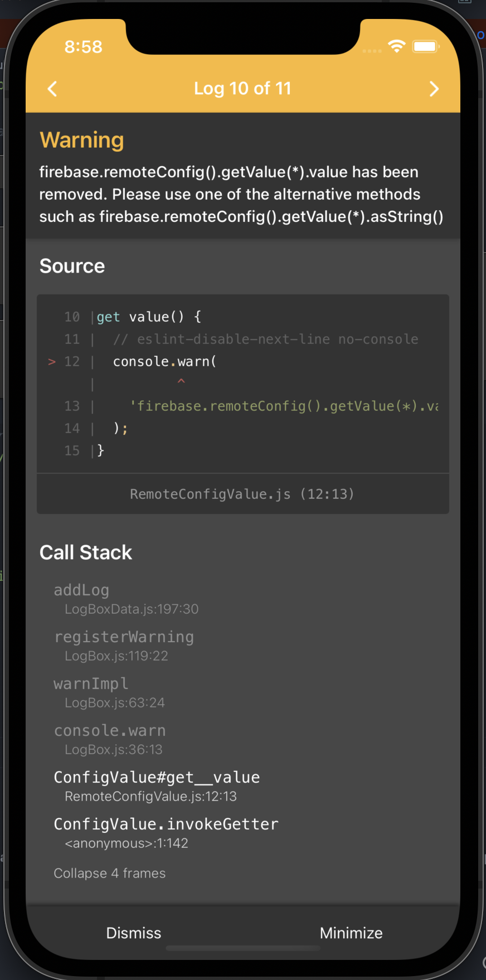Select the warnImpl call stack frame
Image resolution: width=486 pixels, height=980 pixels.
click(91, 683)
